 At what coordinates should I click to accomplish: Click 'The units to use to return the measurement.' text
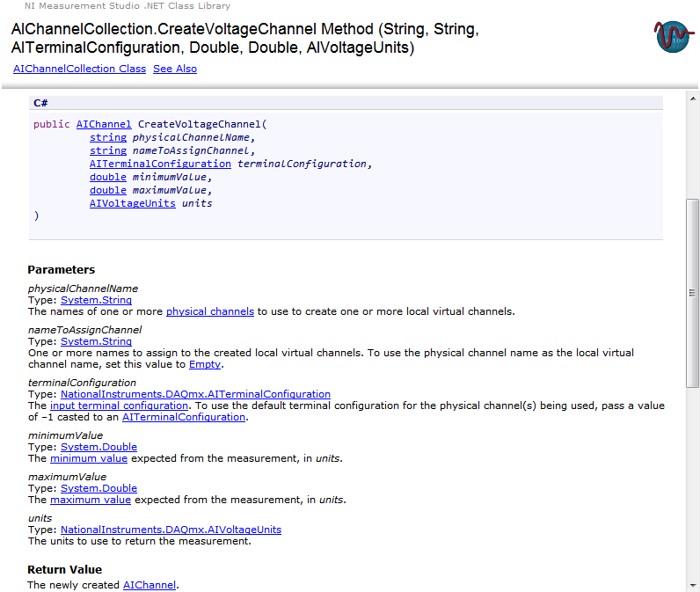tap(140, 541)
